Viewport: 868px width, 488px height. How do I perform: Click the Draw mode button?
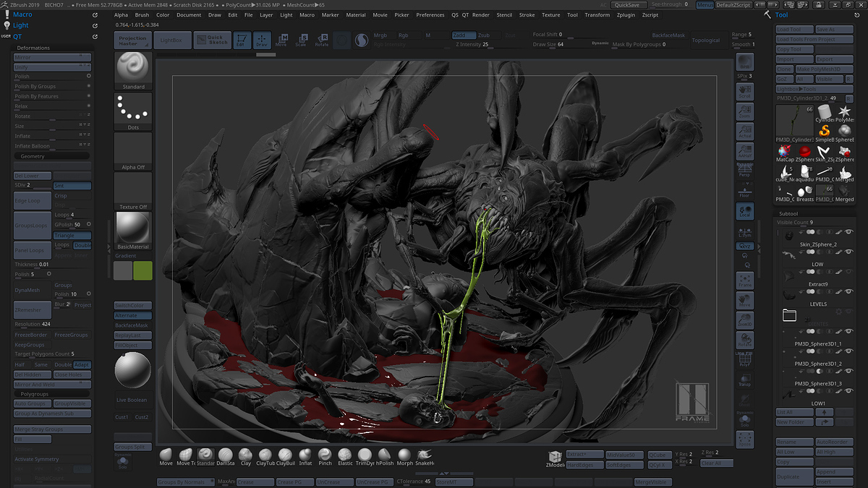pos(261,40)
